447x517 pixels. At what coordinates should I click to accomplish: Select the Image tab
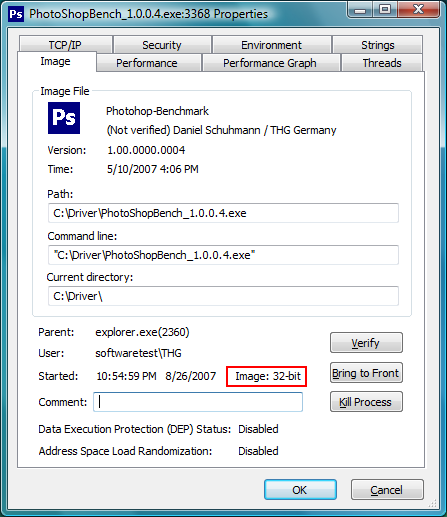click(56, 62)
